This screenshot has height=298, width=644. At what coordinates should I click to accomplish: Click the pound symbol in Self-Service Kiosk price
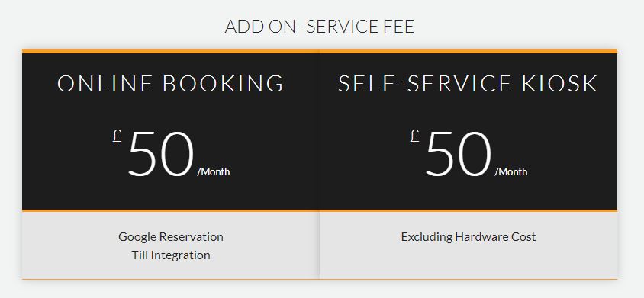(414, 136)
